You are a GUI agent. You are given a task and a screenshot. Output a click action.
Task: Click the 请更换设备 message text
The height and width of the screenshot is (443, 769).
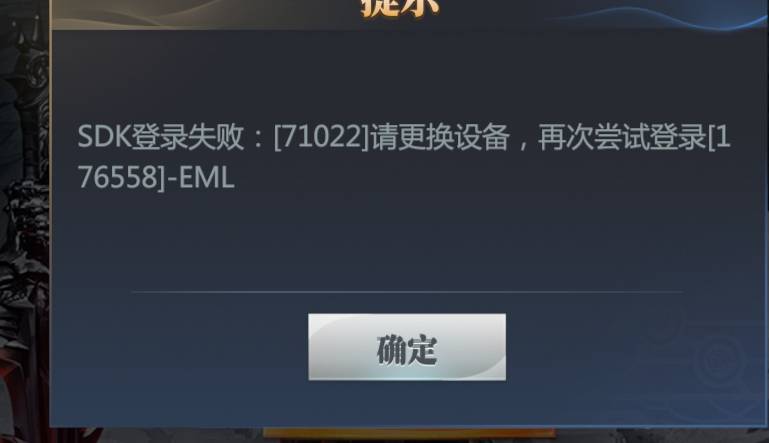[x=440, y=137]
